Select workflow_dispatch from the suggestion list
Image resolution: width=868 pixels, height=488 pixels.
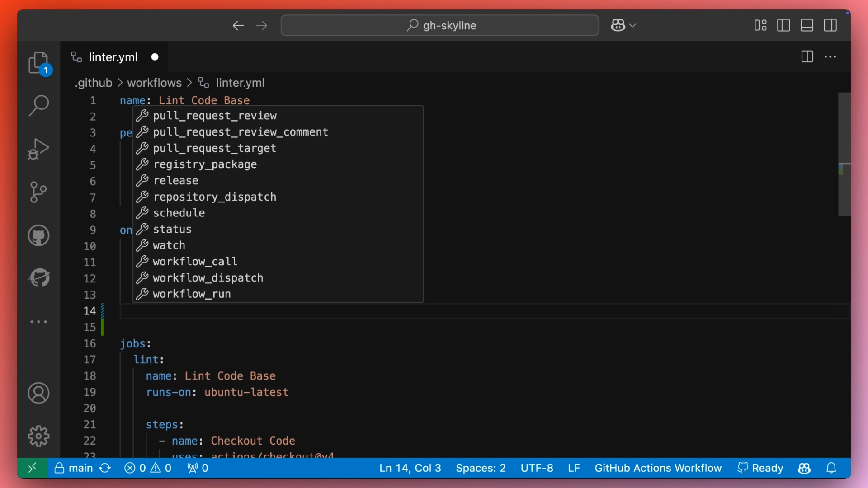click(x=208, y=278)
